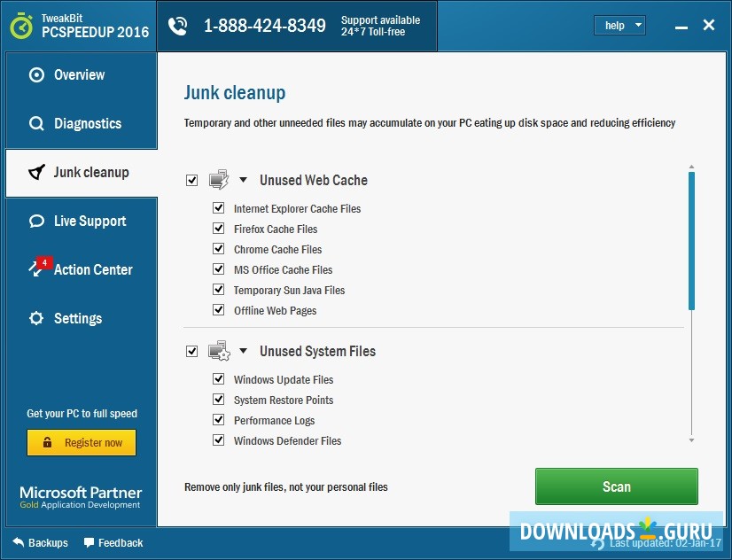732x560 pixels.
Task: Open Feedback link
Action: tap(113, 543)
